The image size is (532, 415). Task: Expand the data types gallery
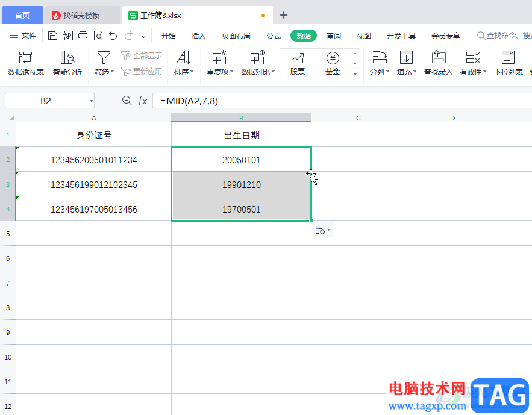click(x=355, y=73)
